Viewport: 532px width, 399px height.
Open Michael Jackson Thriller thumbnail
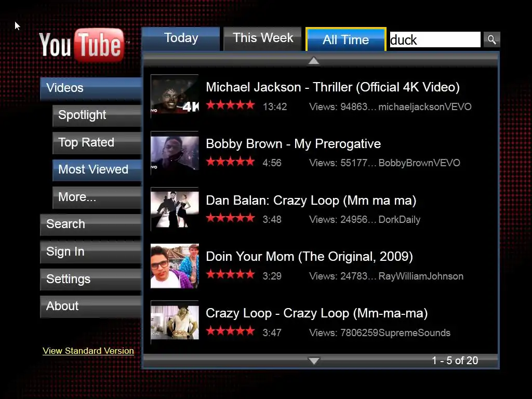click(175, 96)
